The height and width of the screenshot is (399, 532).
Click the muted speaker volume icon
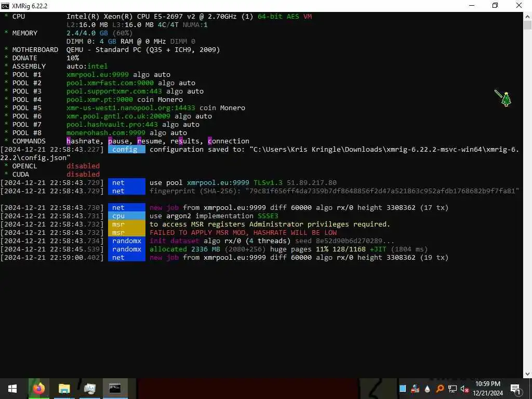[x=464, y=389]
